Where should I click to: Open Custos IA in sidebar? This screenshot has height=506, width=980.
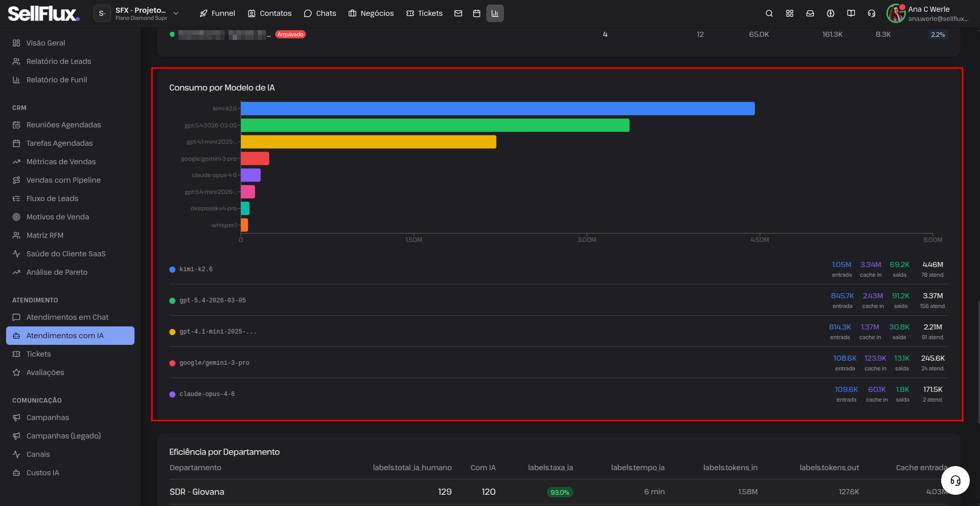click(43, 473)
